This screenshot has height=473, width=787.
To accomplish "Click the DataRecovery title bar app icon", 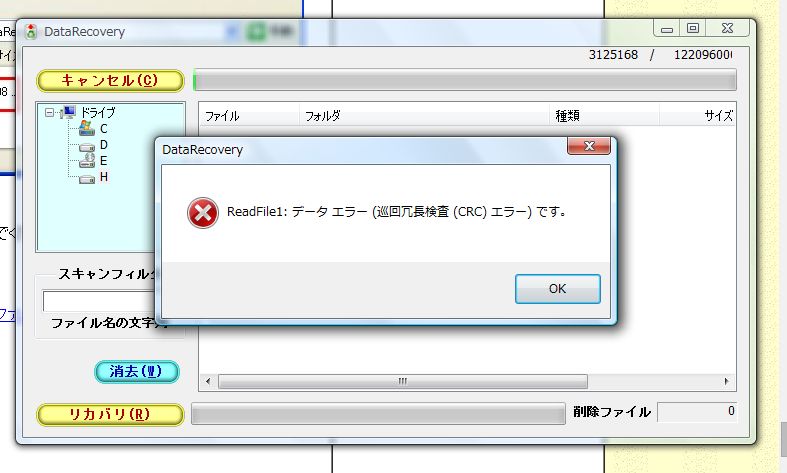I will tap(31, 31).
